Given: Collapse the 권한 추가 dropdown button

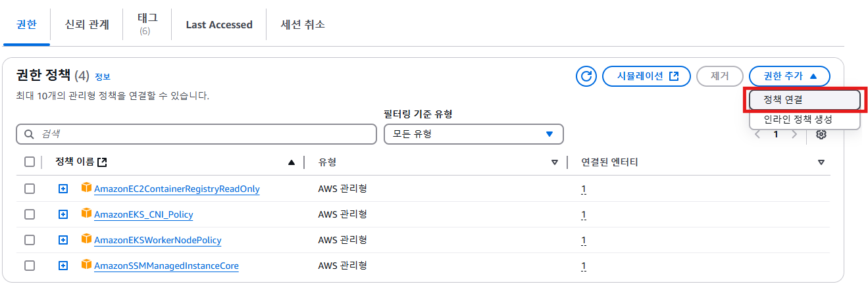Looking at the screenshot, I should [790, 76].
